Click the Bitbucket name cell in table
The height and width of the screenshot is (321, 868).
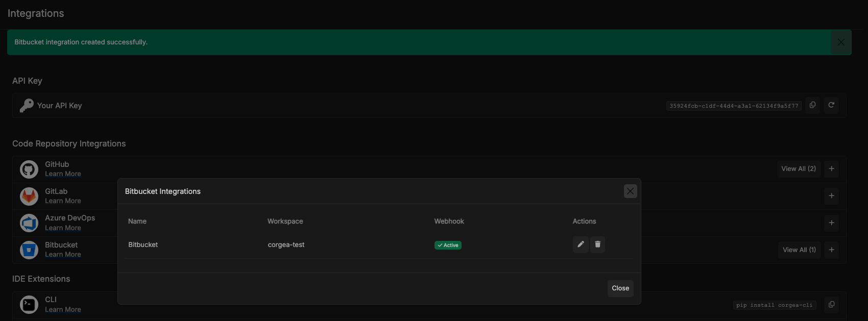(143, 245)
